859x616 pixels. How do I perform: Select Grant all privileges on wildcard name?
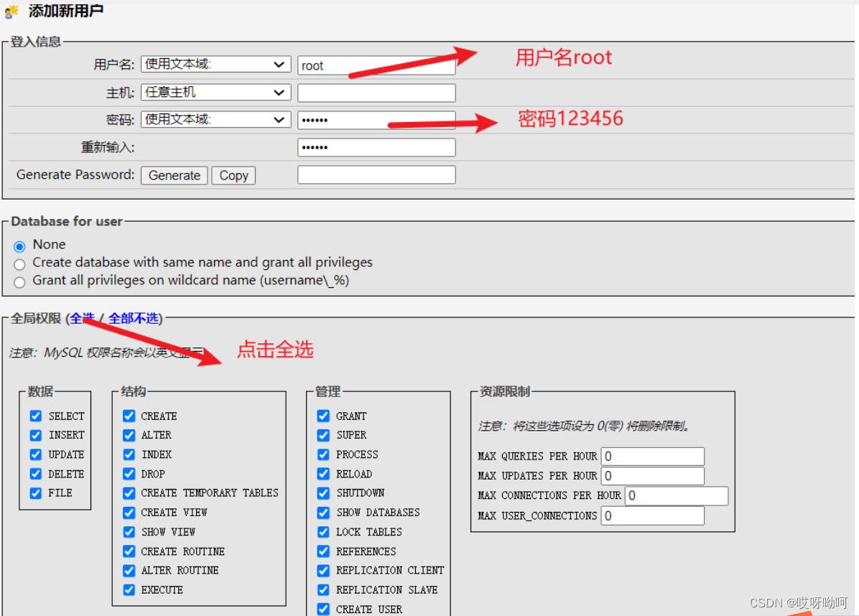pos(19,281)
